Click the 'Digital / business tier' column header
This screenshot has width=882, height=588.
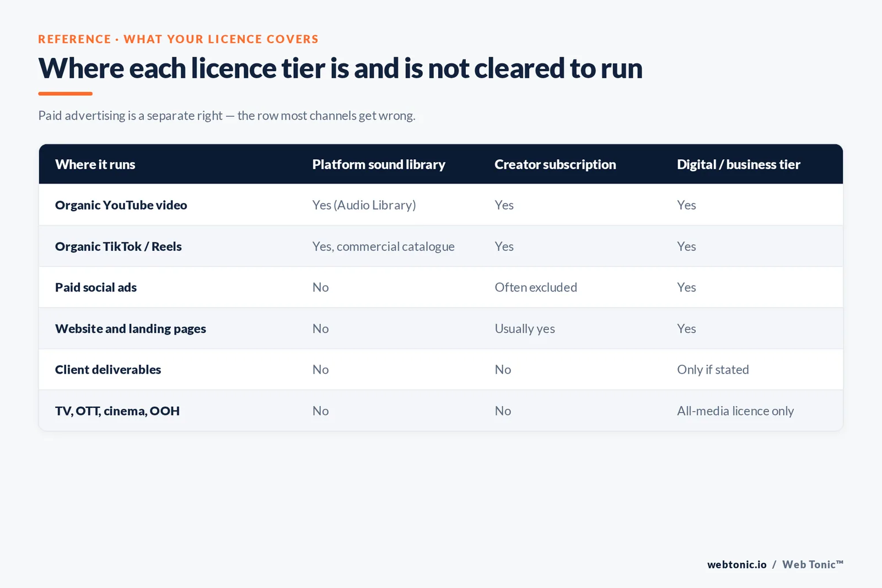pyautogui.click(x=738, y=164)
